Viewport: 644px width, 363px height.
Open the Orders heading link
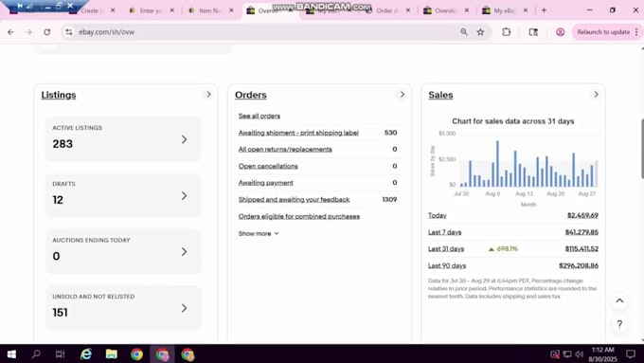pyautogui.click(x=251, y=95)
